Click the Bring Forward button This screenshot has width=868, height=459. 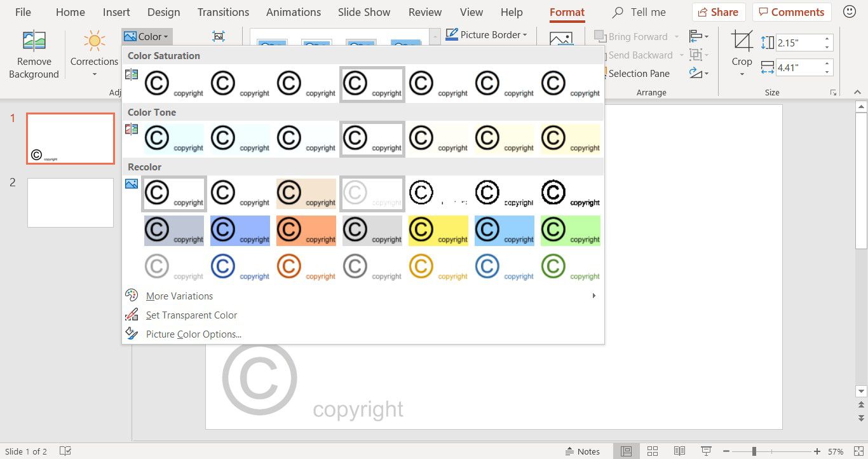pyautogui.click(x=631, y=36)
